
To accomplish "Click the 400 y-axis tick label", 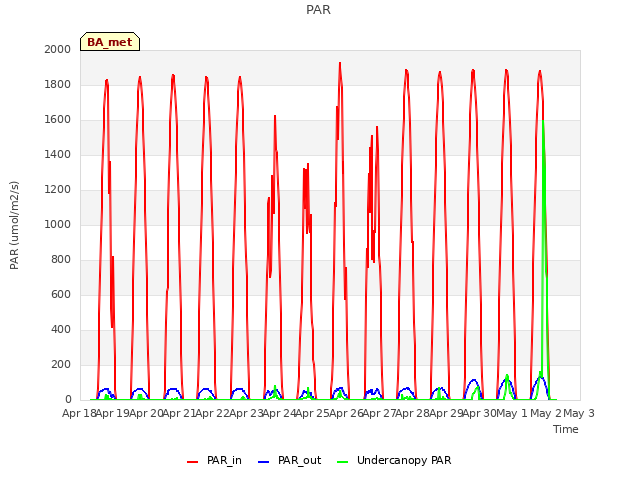I will coord(61,329).
